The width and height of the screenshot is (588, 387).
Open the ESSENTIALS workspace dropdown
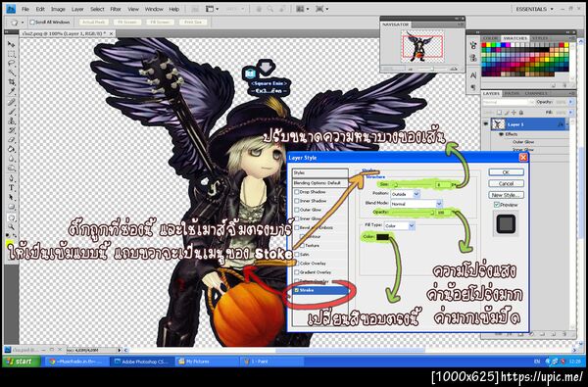[x=534, y=9]
